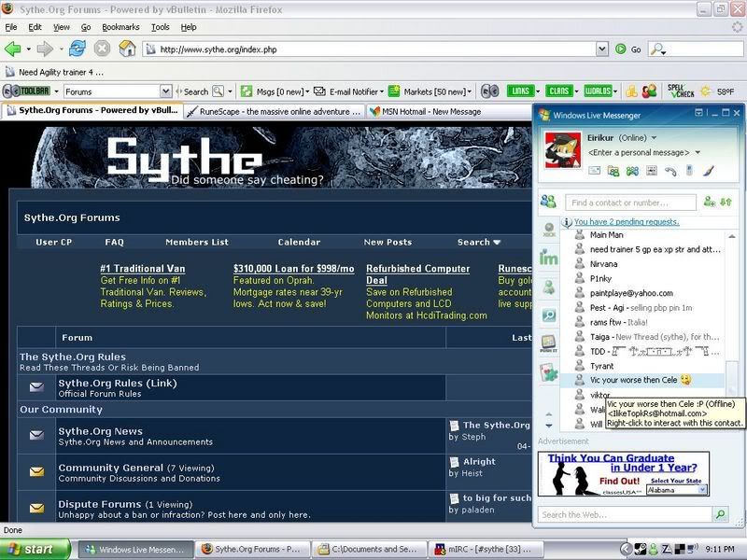Click the stop loading icon

102,49
